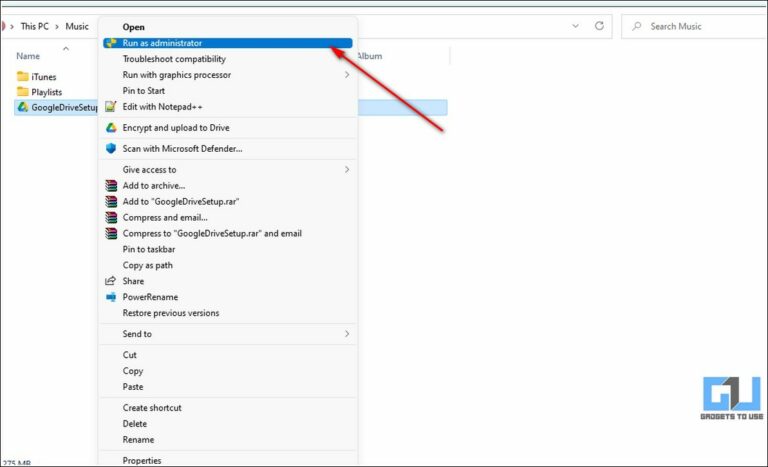Select Restore previous versions
768x467 pixels.
pos(228,313)
